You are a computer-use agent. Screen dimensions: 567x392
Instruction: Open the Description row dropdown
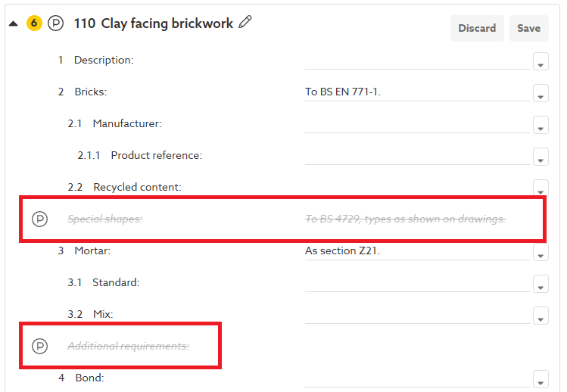(541, 63)
